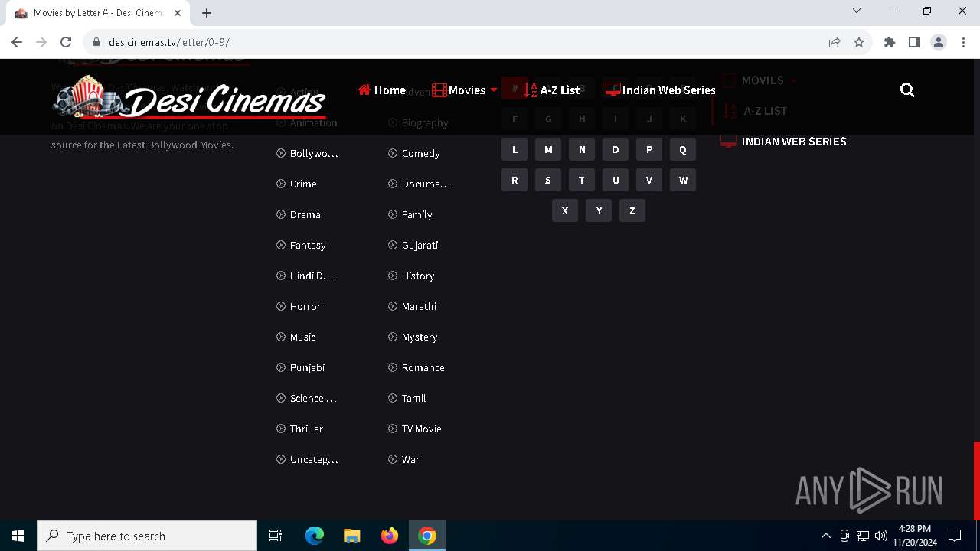Go to Gujarati genre
This screenshot has height=551, width=980.
[x=413, y=245]
